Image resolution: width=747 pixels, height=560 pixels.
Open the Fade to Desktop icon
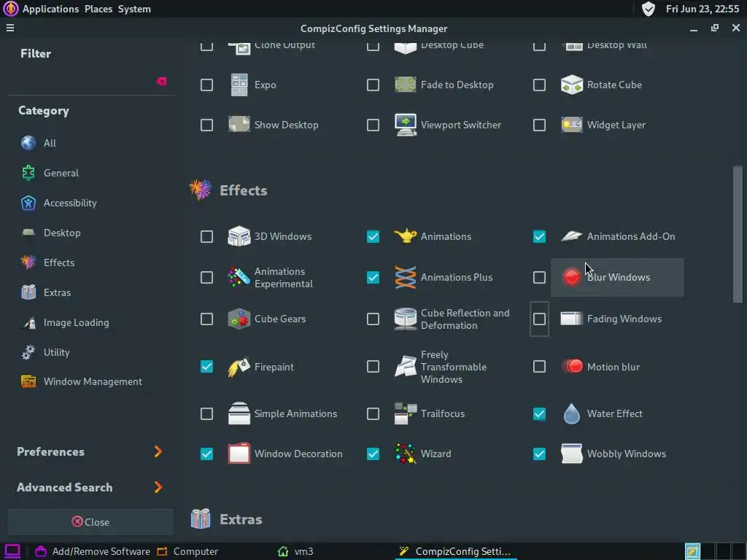pyautogui.click(x=406, y=85)
